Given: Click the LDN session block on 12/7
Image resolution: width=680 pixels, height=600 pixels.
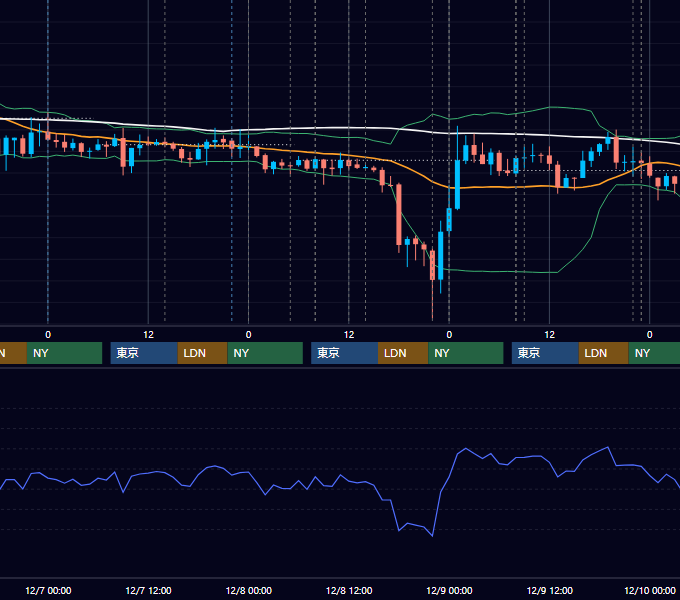Looking at the screenshot, I should click(203, 353).
